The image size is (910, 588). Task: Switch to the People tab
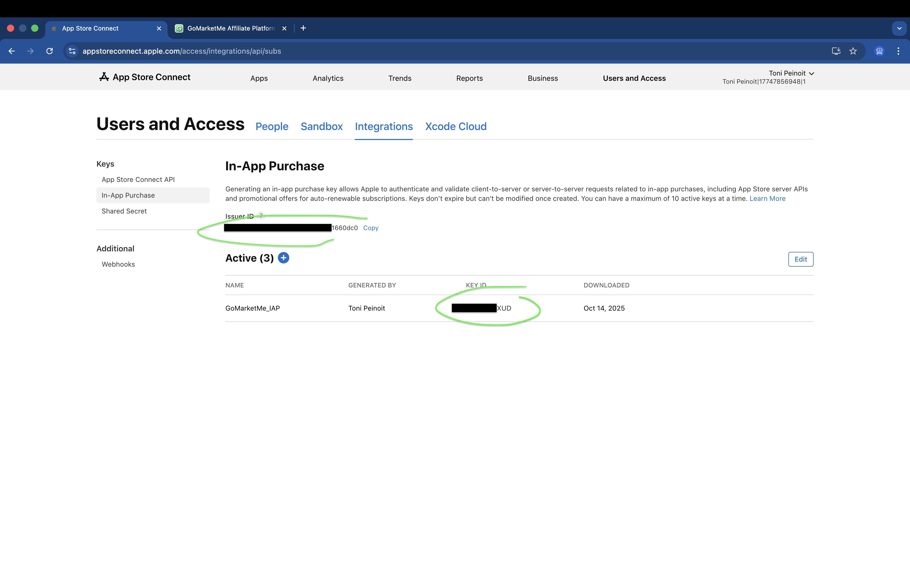pos(272,126)
